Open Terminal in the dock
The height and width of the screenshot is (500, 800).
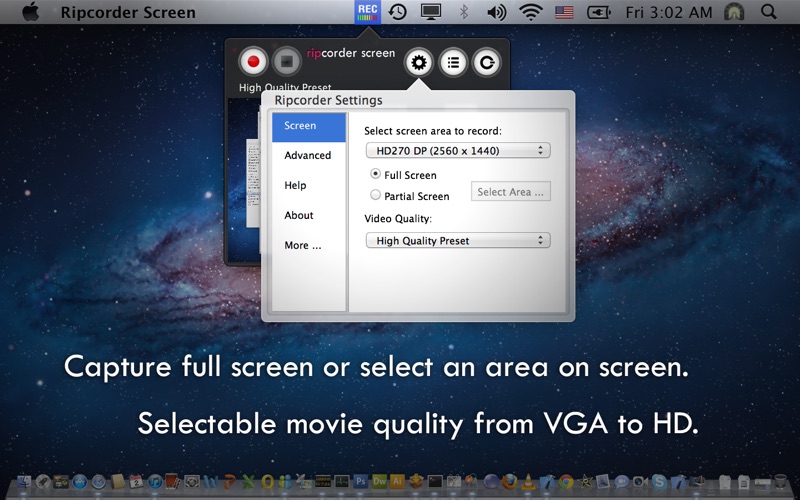(x=435, y=481)
